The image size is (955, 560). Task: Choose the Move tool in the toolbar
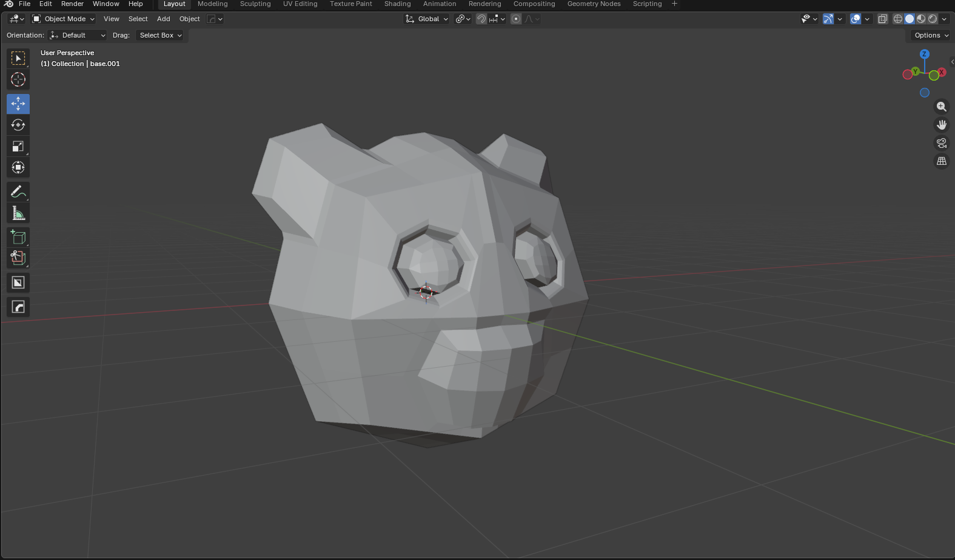tap(18, 104)
